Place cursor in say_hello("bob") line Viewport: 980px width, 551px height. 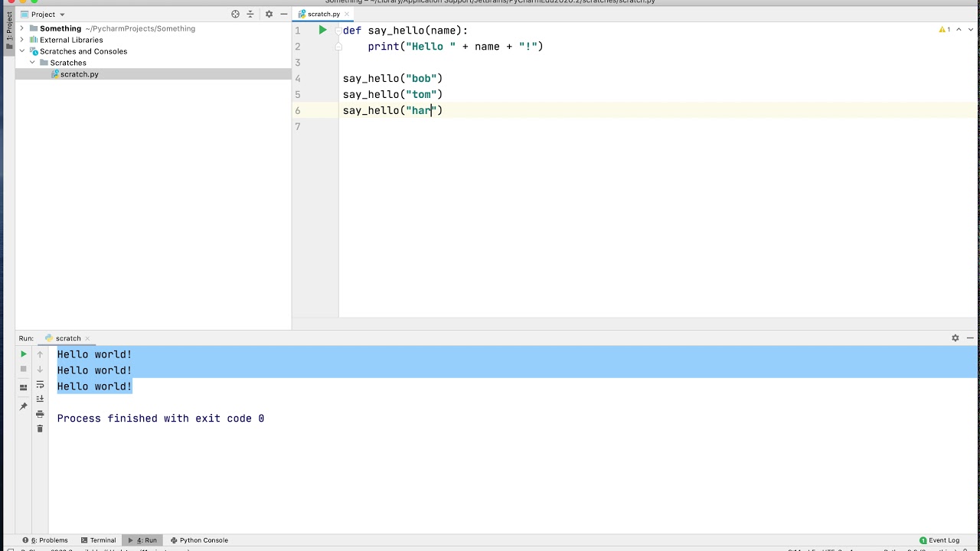[393, 79]
